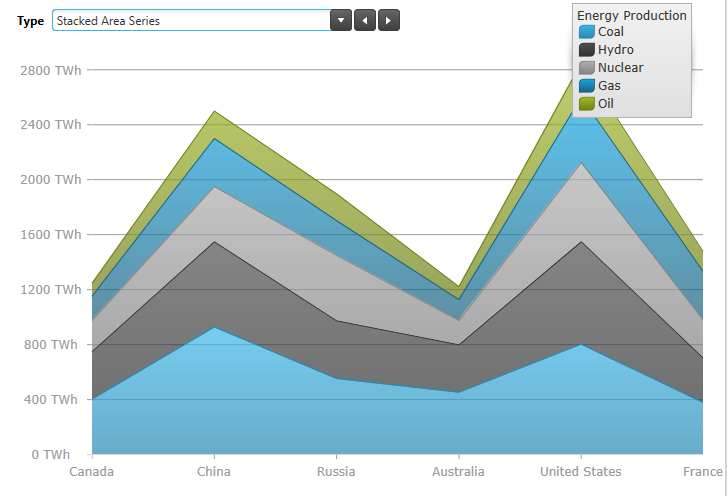Viewport: 727px width, 496px height.
Task: Click the Gas legend swatch icon
Action: tap(587, 86)
